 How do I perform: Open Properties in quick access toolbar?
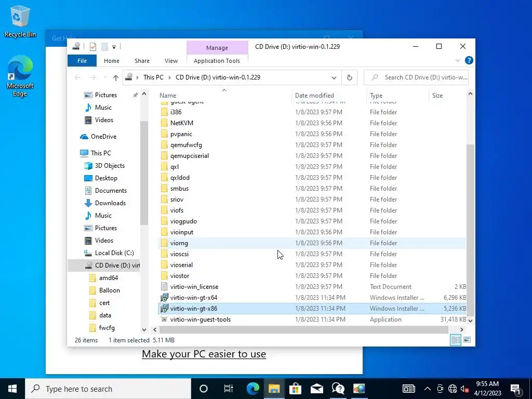pyautogui.click(x=92, y=46)
